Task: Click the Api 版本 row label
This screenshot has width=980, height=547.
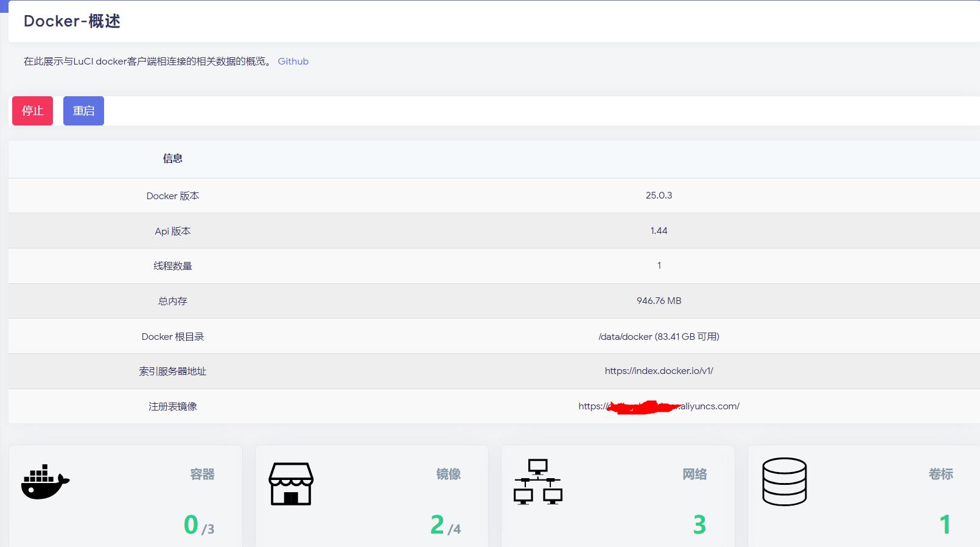Action: pos(173,231)
